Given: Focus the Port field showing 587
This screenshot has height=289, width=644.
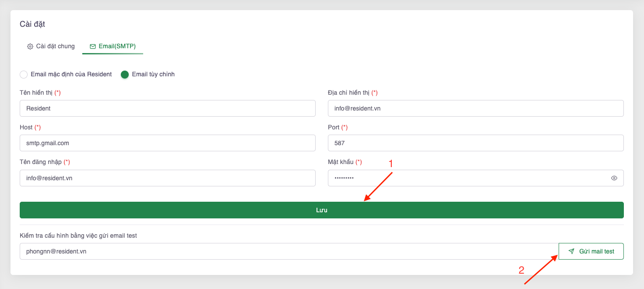Looking at the screenshot, I should click(475, 143).
